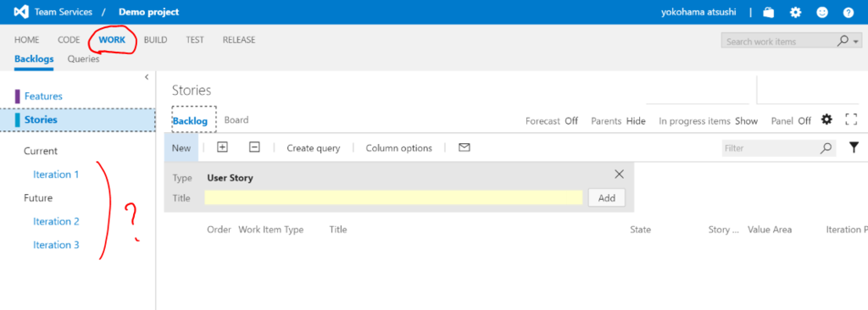This screenshot has height=310, width=868.
Task: Collapse all backlog items with minus icon
Action: pos(254,147)
